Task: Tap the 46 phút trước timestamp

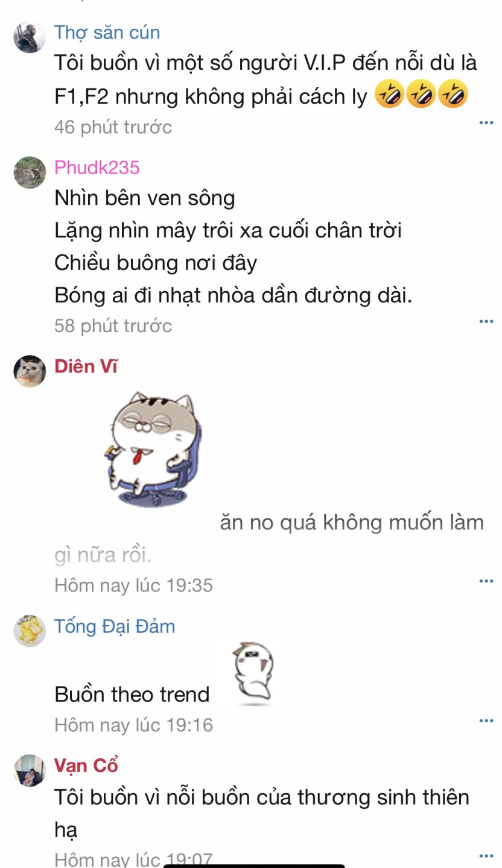Action: coord(113,127)
